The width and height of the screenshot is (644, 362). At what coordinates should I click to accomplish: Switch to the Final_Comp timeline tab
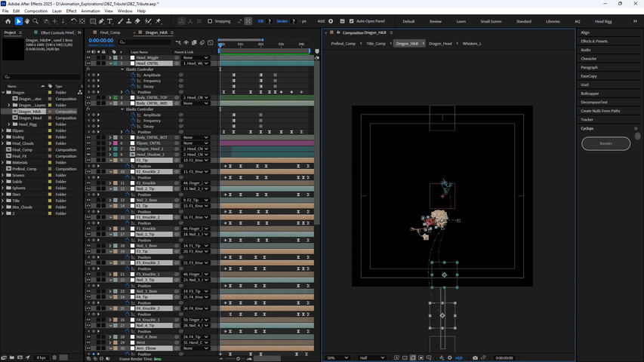(x=109, y=32)
